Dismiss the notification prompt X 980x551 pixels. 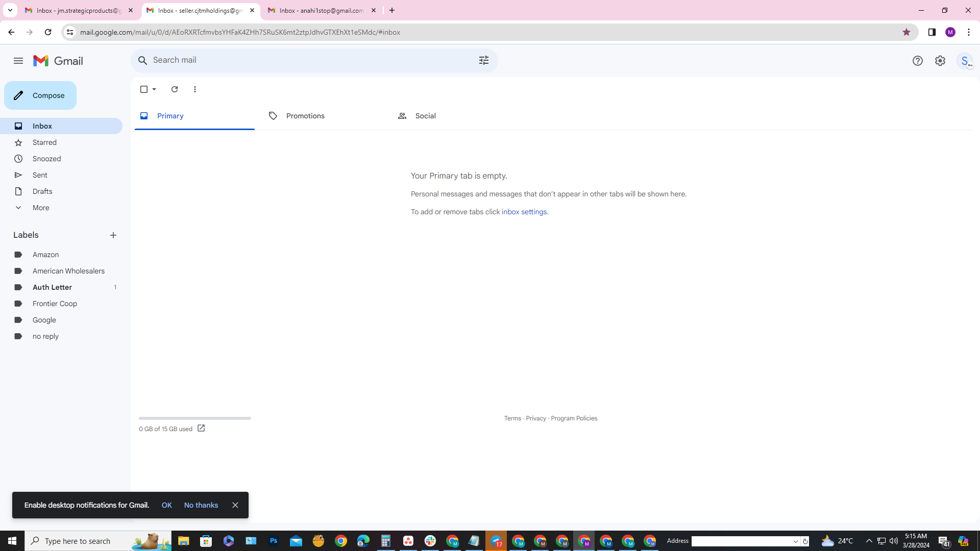[235, 505]
